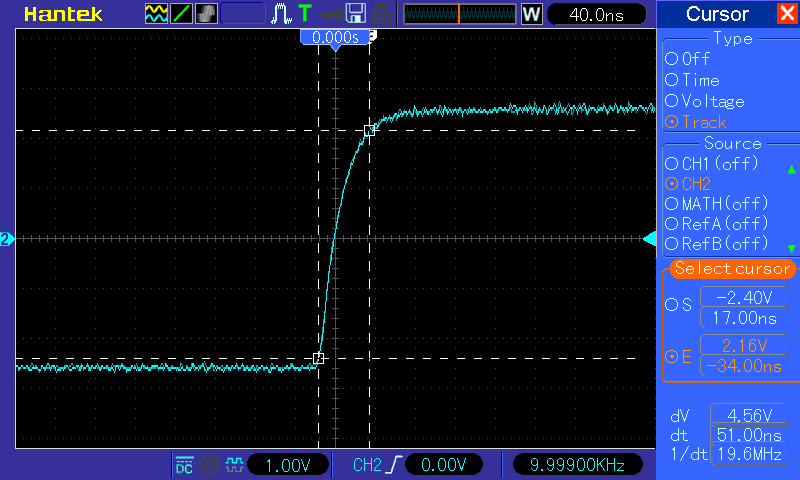Click the pulse waveform icon in toolbar
The image size is (800, 480).
(281, 14)
